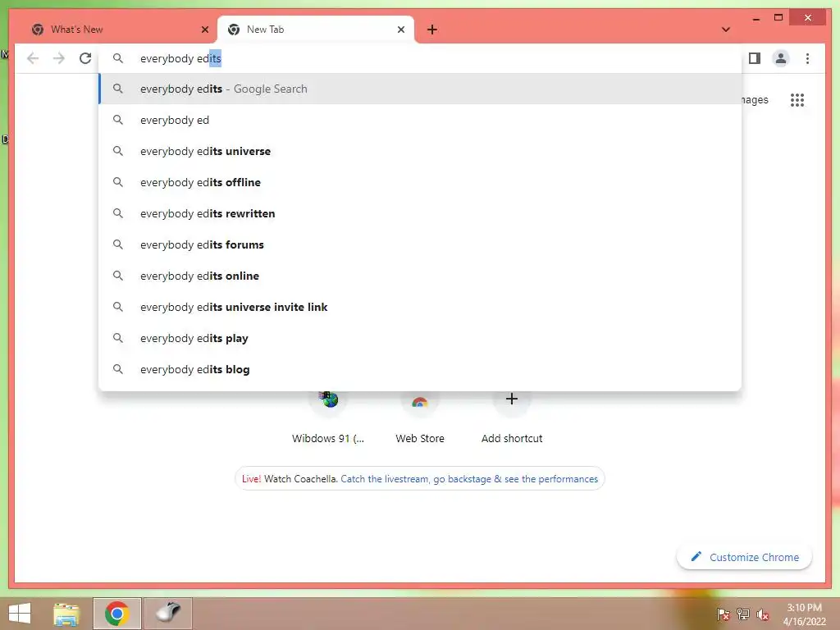Open the Windows Start button
The width and height of the screenshot is (840, 630).
[20, 614]
